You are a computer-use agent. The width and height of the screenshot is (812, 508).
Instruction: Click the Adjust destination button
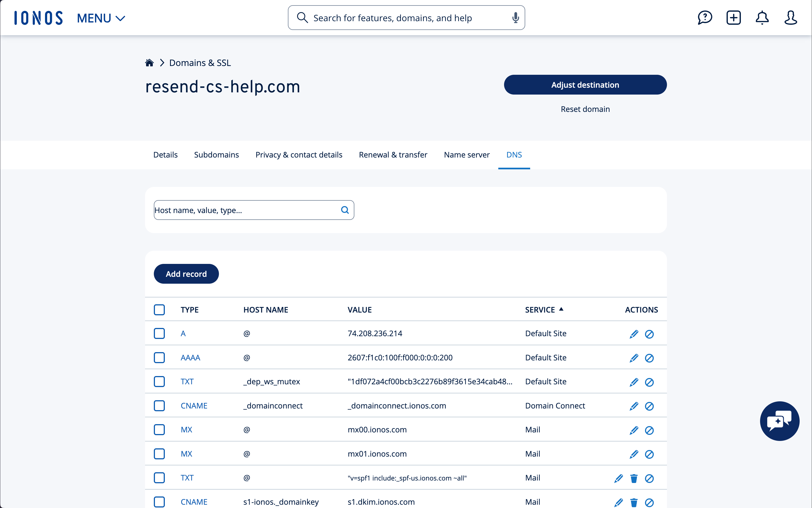point(585,85)
